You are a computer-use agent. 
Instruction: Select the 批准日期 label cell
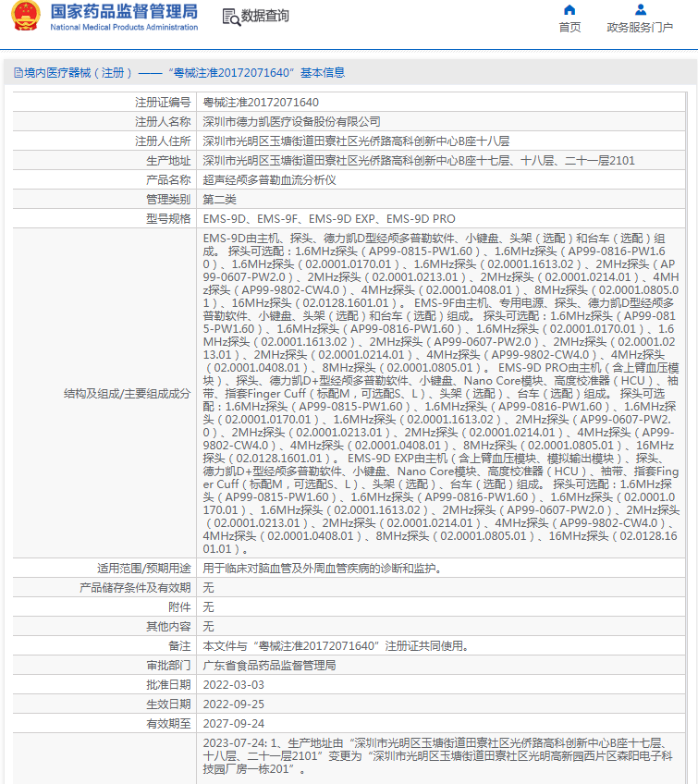[x=104, y=685]
